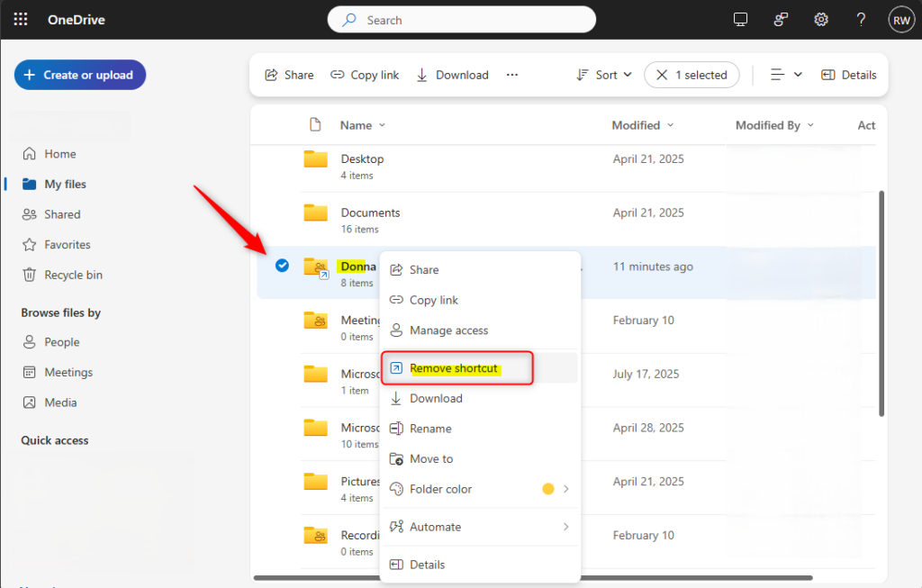Clear the 1 selected button
Image resolution: width=922 pixels, height=588 pixels.
pos(691,75)
